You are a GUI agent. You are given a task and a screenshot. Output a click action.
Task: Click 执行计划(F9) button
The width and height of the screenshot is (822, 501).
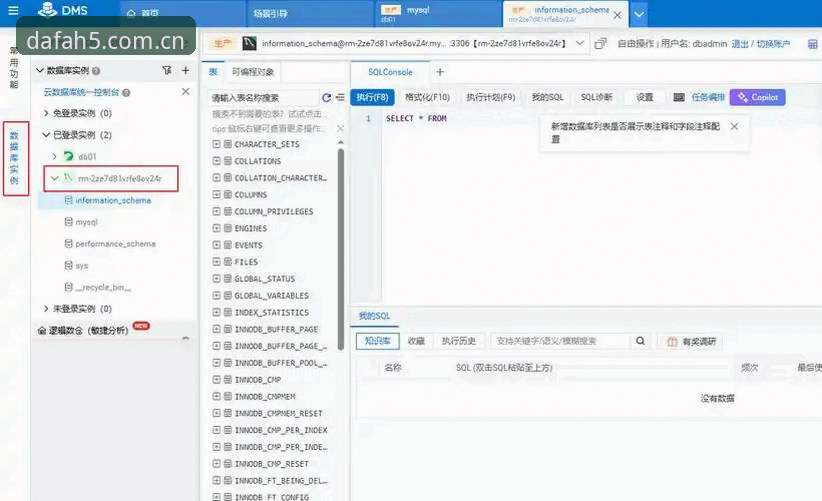tap(491, 97)
